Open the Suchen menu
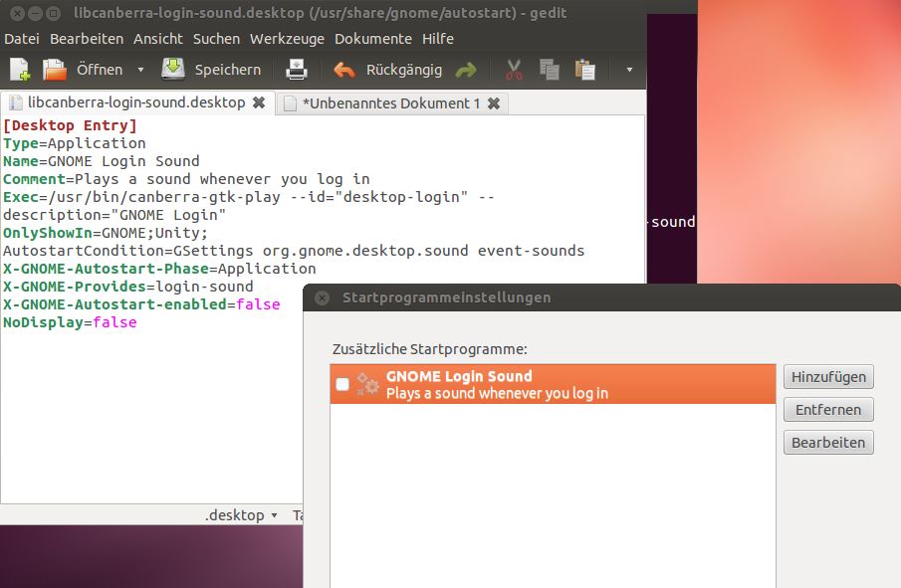Viewport: 901px width, 588px height. (x=216, y=39)
